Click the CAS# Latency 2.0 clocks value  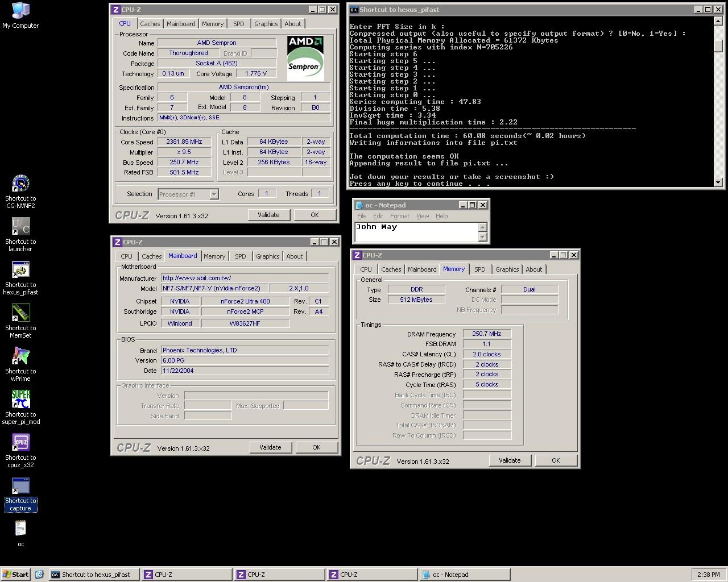[x=487, y=354]
